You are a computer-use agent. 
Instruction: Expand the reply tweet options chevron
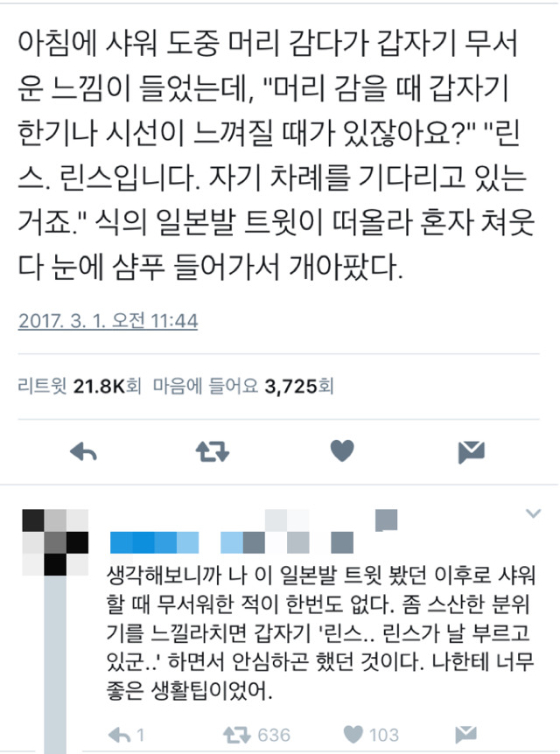click(533, 513)
